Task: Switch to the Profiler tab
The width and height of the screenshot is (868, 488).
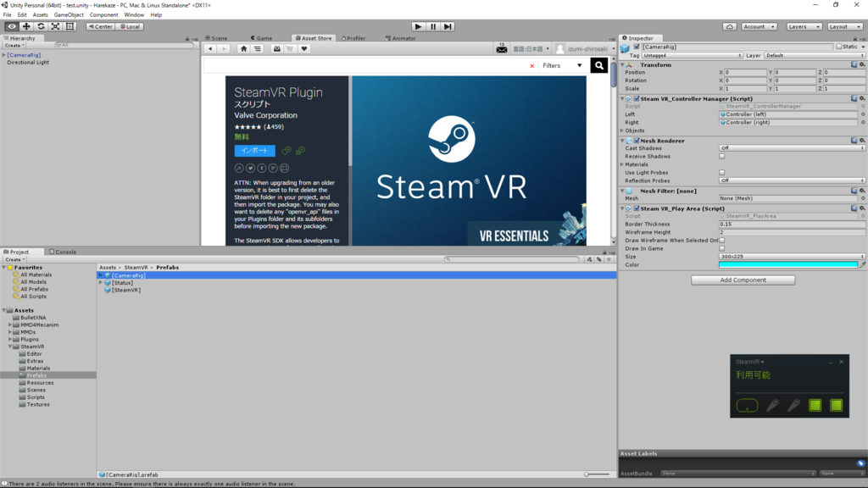Action: (x=353, y=38)
